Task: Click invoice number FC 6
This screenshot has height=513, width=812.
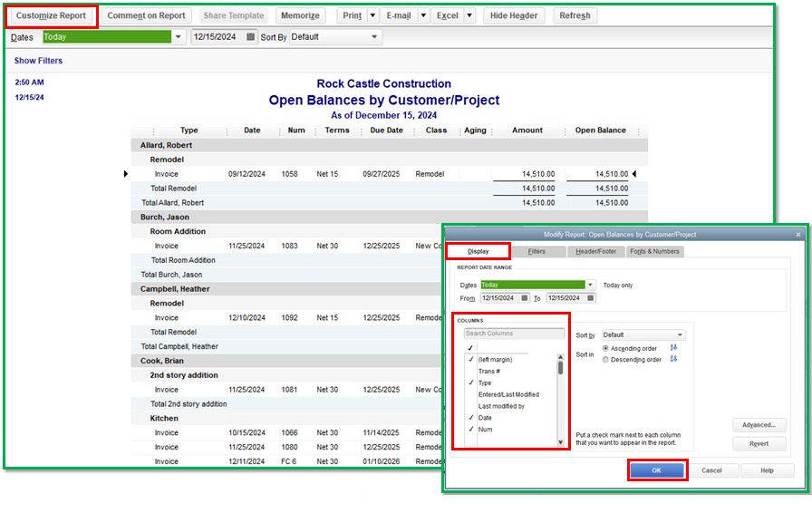Action: [289, 461]
